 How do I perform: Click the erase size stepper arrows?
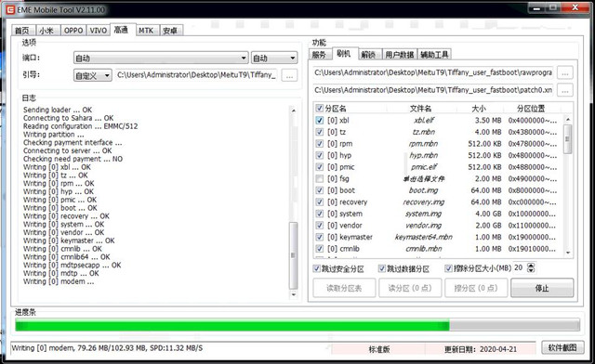[x=531, y=267]
